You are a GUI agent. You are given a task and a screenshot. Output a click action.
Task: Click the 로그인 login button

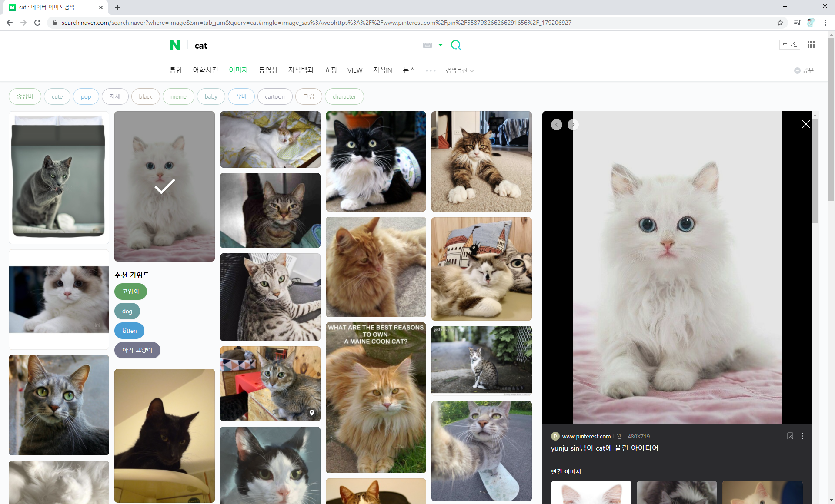789,45
